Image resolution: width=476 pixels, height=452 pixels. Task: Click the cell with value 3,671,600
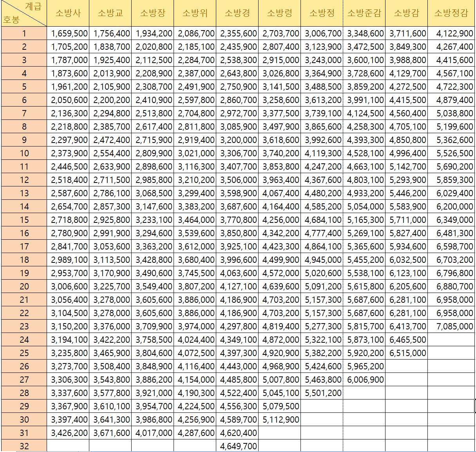(110, 433)
